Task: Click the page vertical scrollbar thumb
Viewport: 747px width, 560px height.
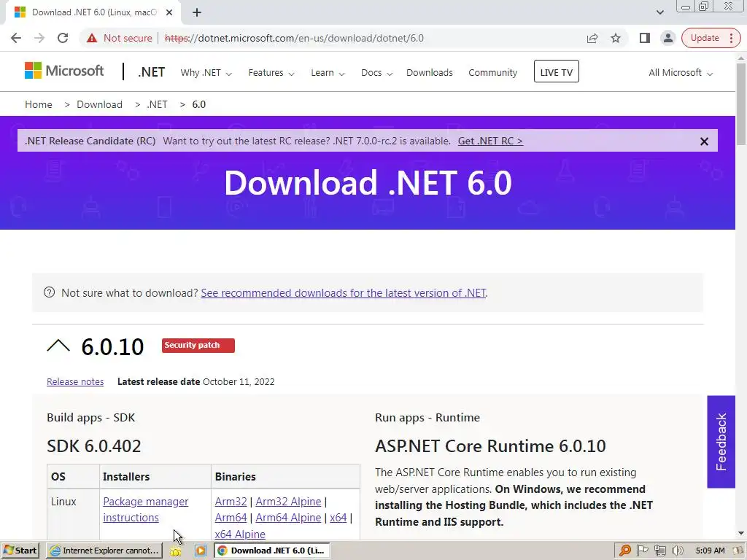Action: [x=741, y=102]
